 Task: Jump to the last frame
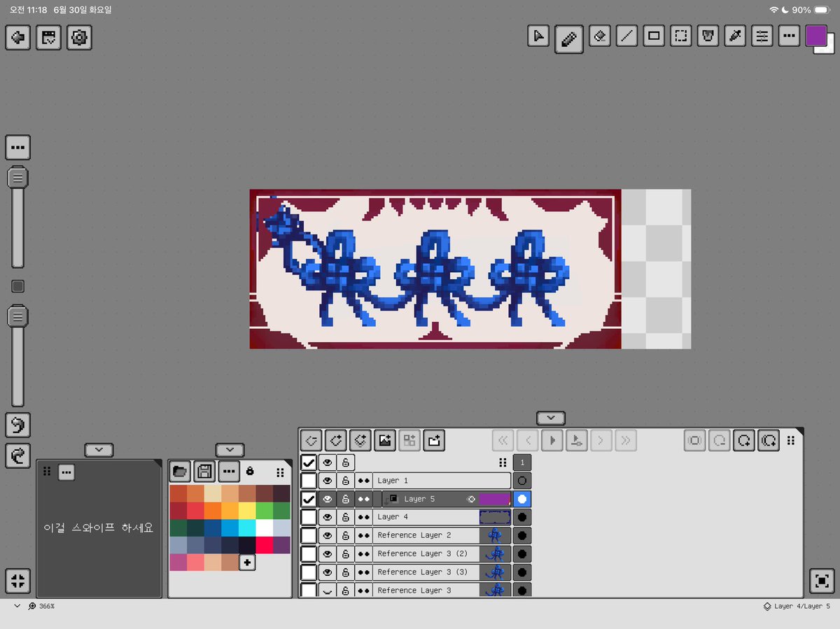point(626,440)
